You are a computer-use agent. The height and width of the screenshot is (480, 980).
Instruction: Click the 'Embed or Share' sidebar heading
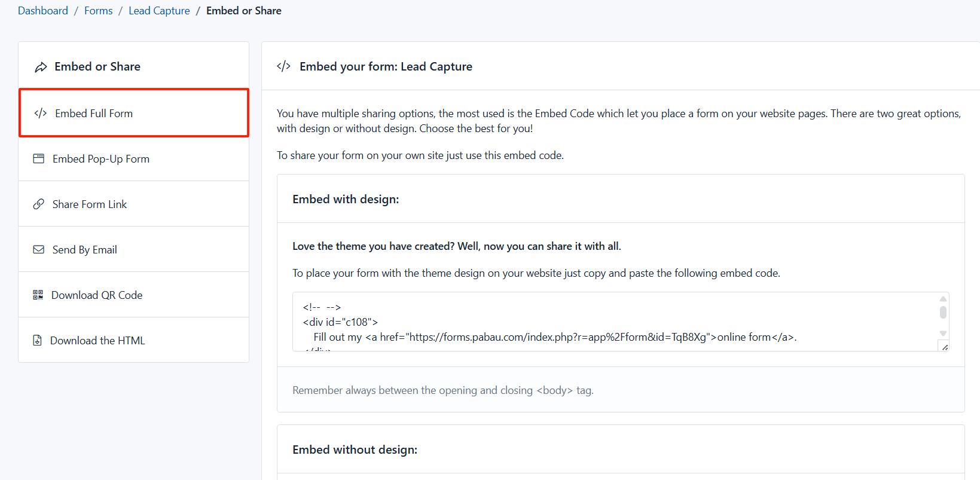pos(97,67)
